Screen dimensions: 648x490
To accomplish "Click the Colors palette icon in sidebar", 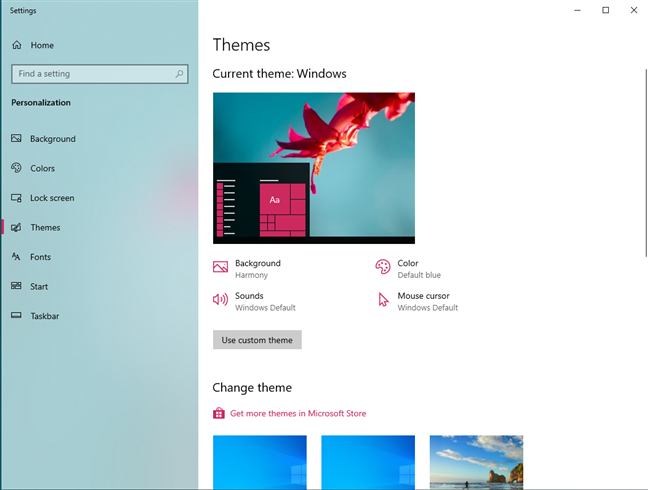I will (x=16, y=168).
